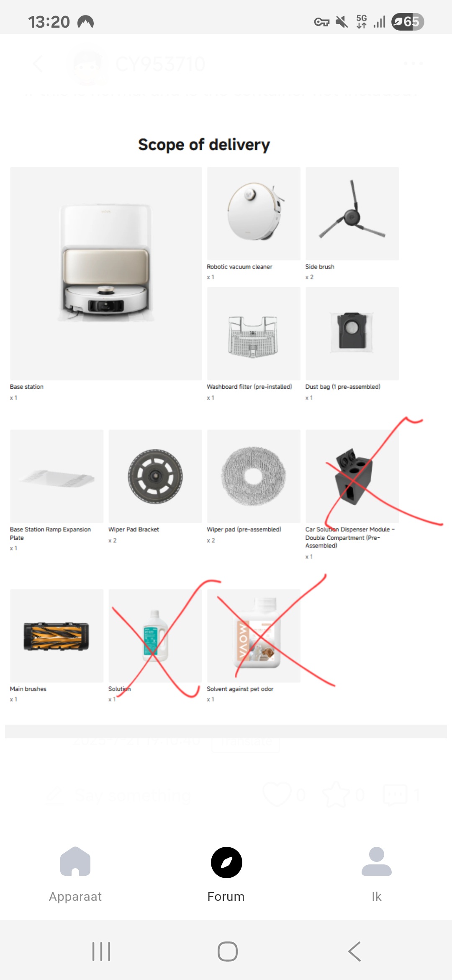Tap the faded Translate button
Image resolution: width=452 pixels, height=980 pixels.
coord(246,741)
